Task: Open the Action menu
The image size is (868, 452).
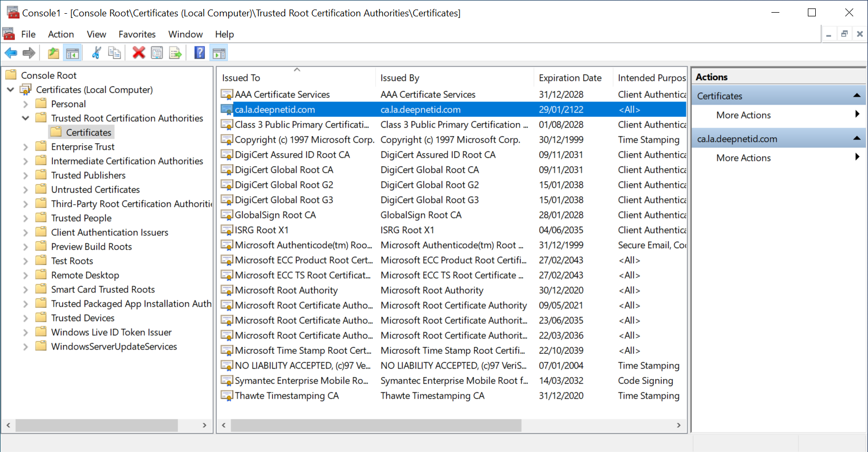Action: [x=61, y=34]
